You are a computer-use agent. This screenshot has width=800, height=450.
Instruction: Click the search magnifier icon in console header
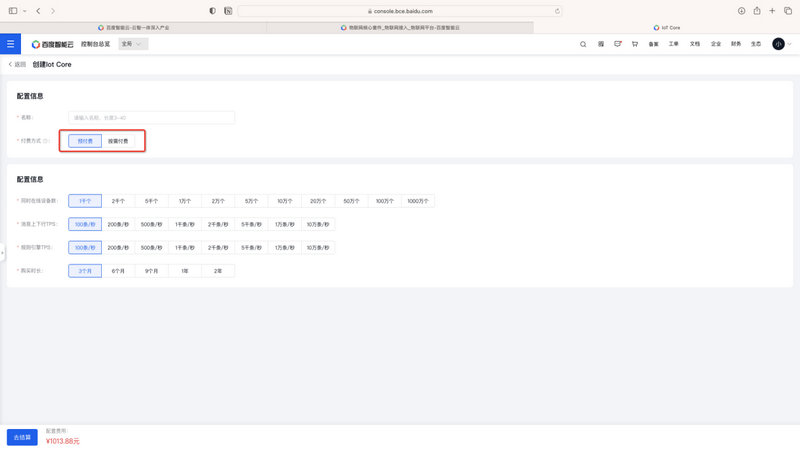[x=584, y=44]
